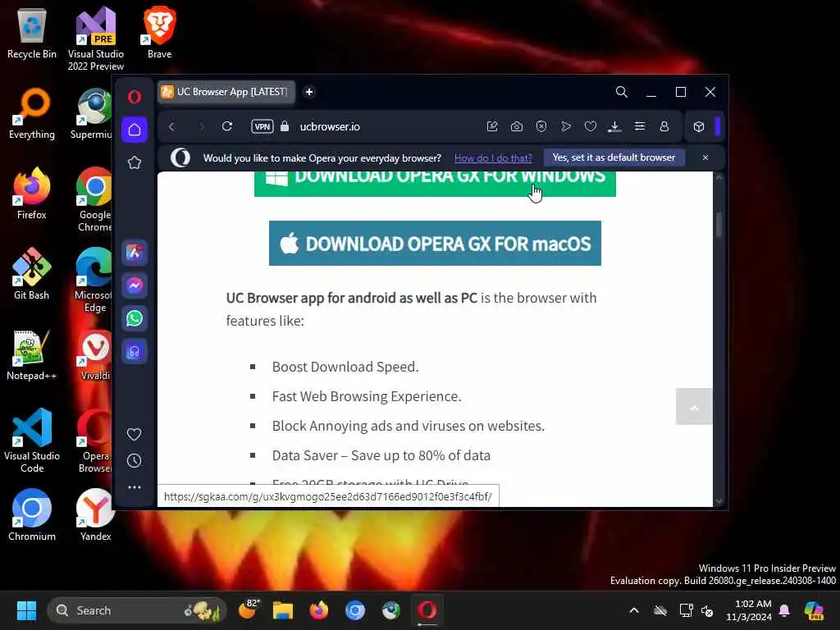Image resolution: width=840 pixels, height=630 pixels.
Task: Select Yandex desktop shortcut
Action: point(96,515)
